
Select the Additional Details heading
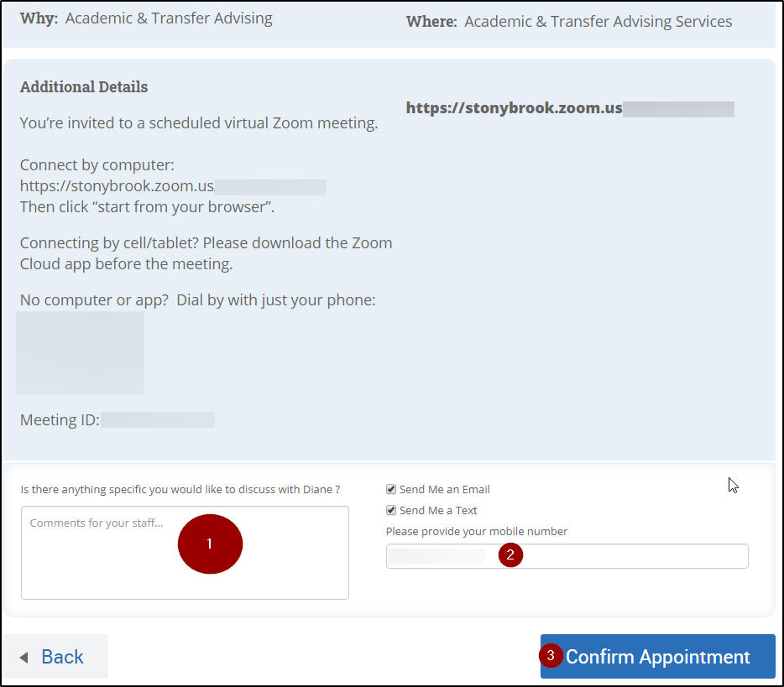84,87
